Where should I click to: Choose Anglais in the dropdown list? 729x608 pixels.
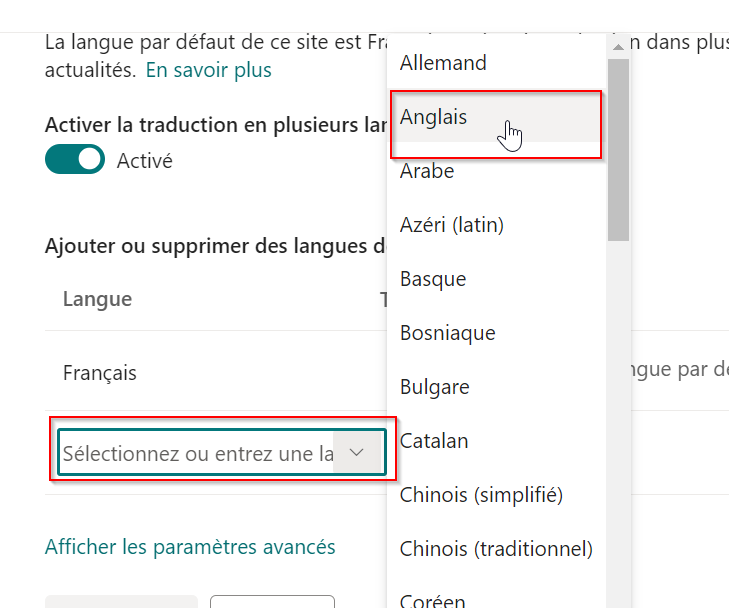tap(434, 117)
